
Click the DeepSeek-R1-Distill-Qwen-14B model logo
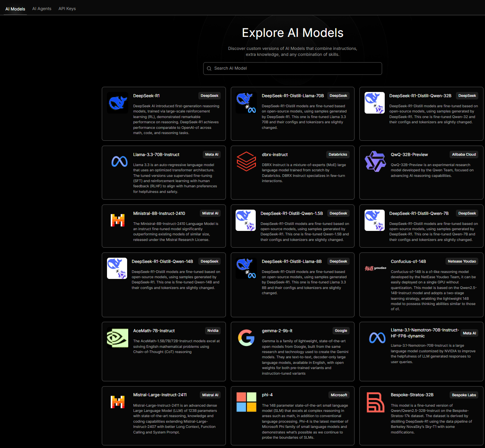tap(117, 268)
